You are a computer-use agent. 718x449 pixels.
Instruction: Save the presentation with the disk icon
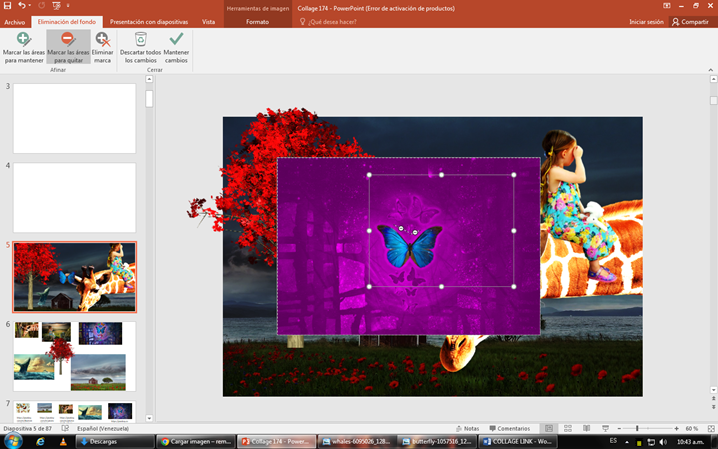pyautogui.click(x=7, y=5)
